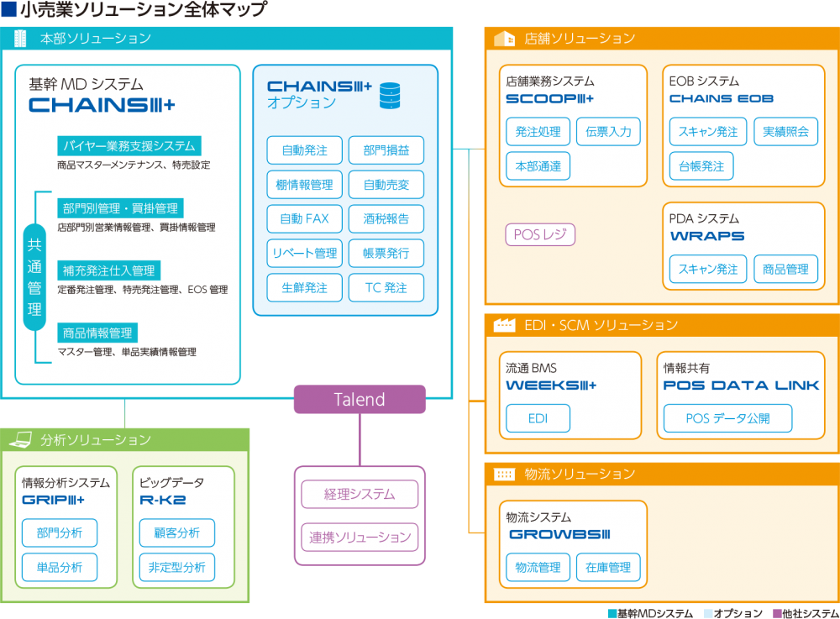The image size is (840, 619).
Task: Click the text 商品マスターメンテナンス、特売設定
Action: click(134, 165)
